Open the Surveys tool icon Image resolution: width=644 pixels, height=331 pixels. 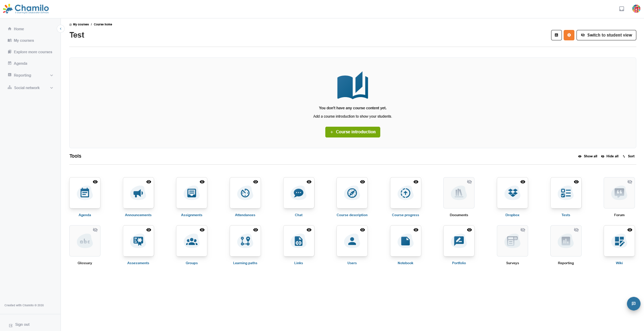tap(512, 241)
